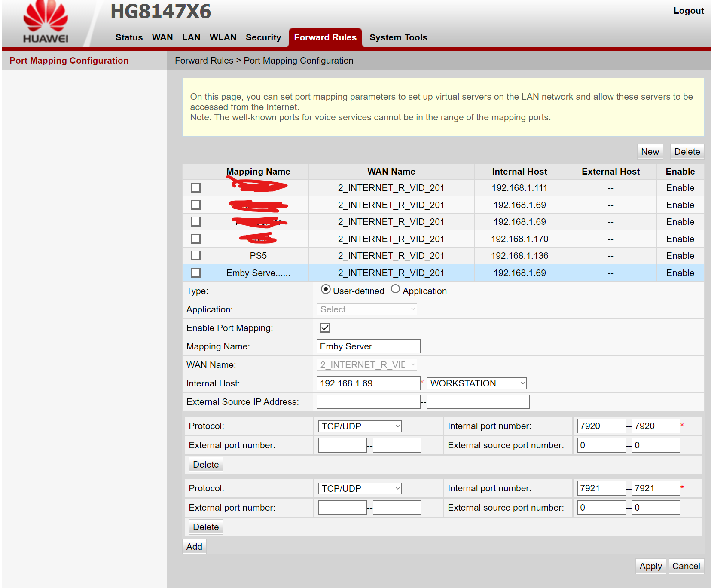
Task: Open Port Mapping Configuration in sidebar
Action: pos(69,61)
